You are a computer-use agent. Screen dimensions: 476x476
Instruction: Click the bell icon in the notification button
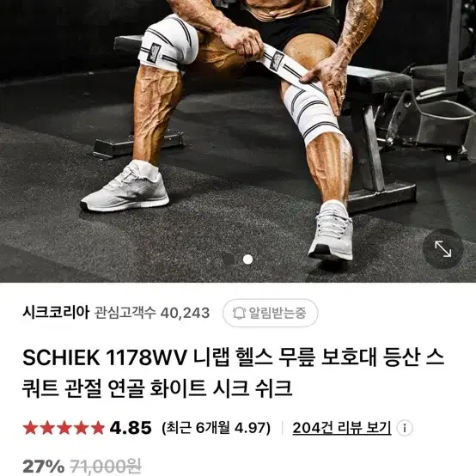[x=239, y=313]
